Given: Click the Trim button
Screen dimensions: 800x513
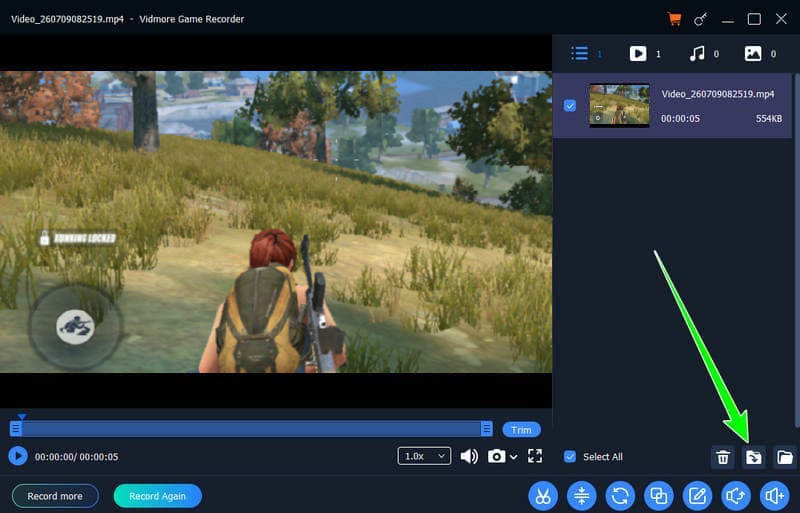Looking at the screenshot, I should tap(521, 430).
